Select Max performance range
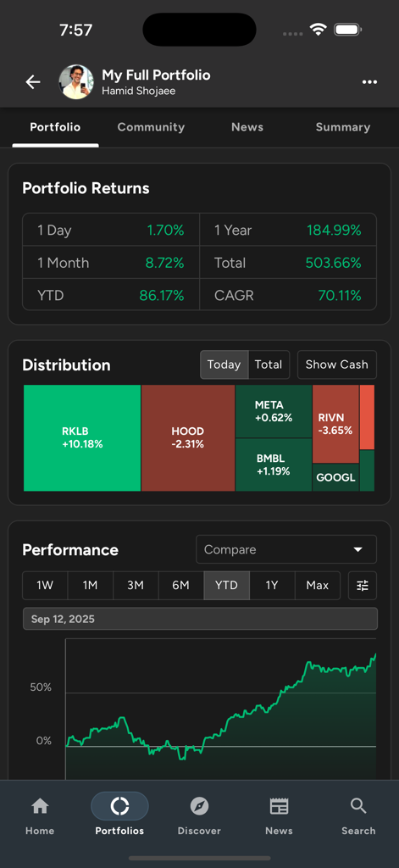Image resolution: width=399 pixels, height=868 pixels. 317,585
